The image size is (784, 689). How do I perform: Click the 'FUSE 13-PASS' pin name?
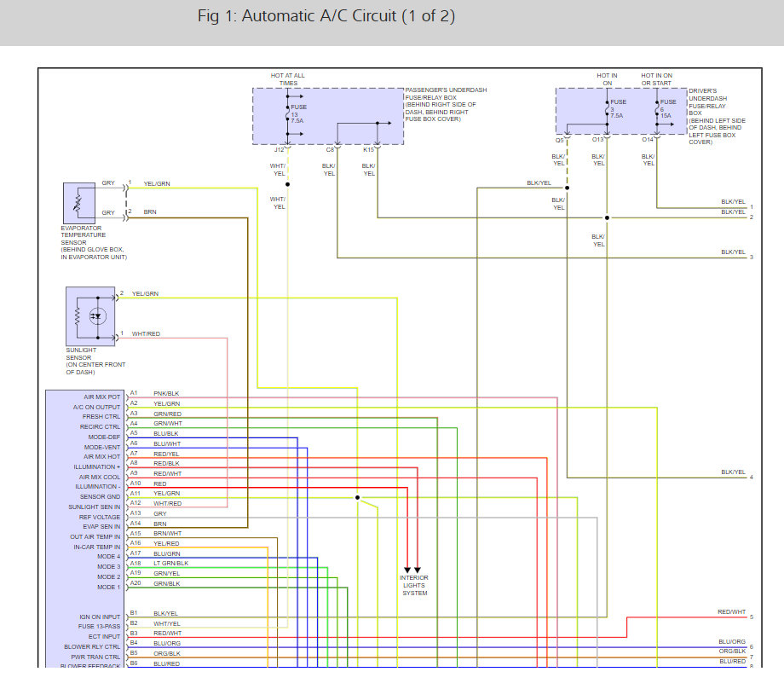[100, 627]
